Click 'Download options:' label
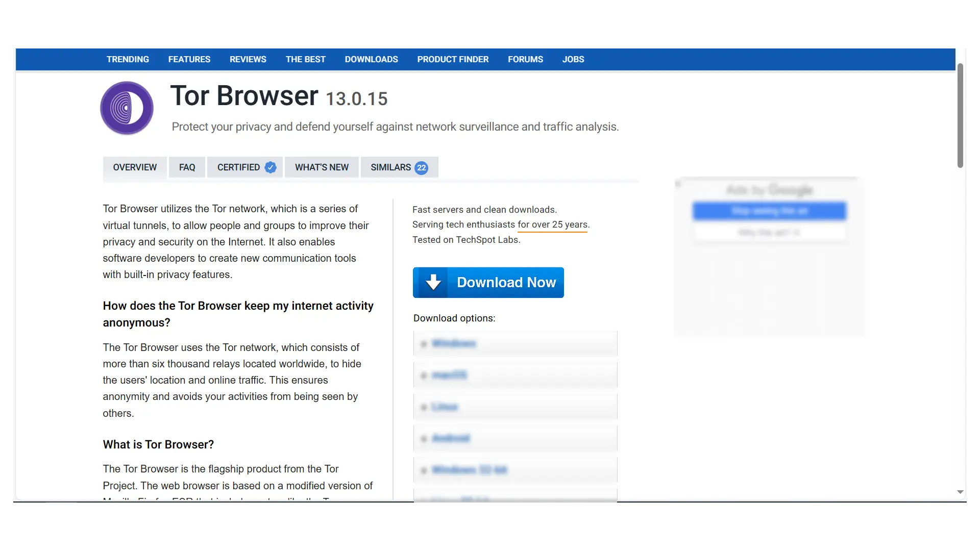980x551 pixels. (x=454, y=318)
